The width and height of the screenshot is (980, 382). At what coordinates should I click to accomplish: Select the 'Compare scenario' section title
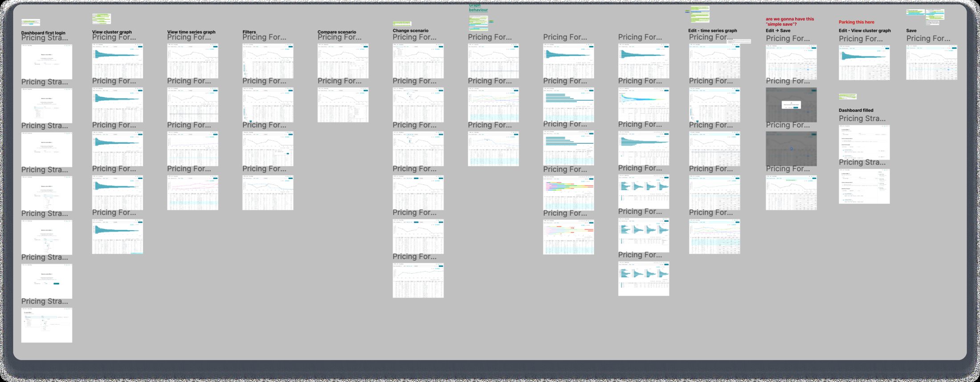tap(337, 32)
